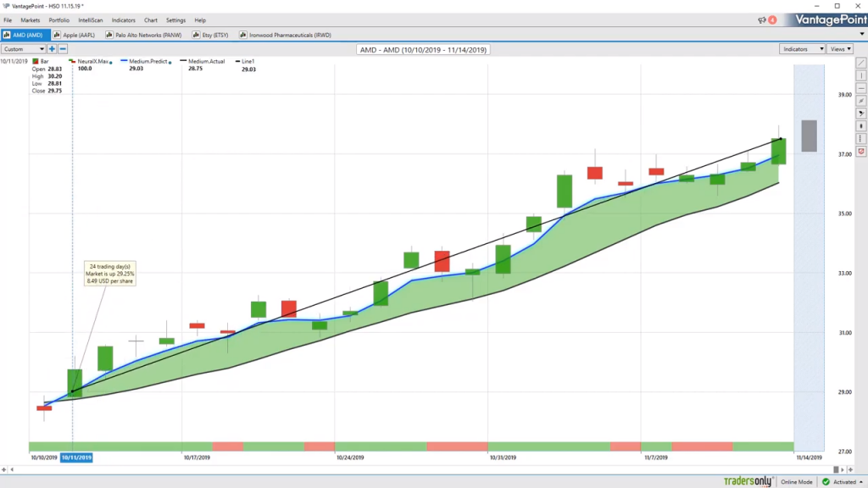Screen dimensions: 868x488
Task: Click the 11/7/2019 date axis label
Action: [656, 457]
